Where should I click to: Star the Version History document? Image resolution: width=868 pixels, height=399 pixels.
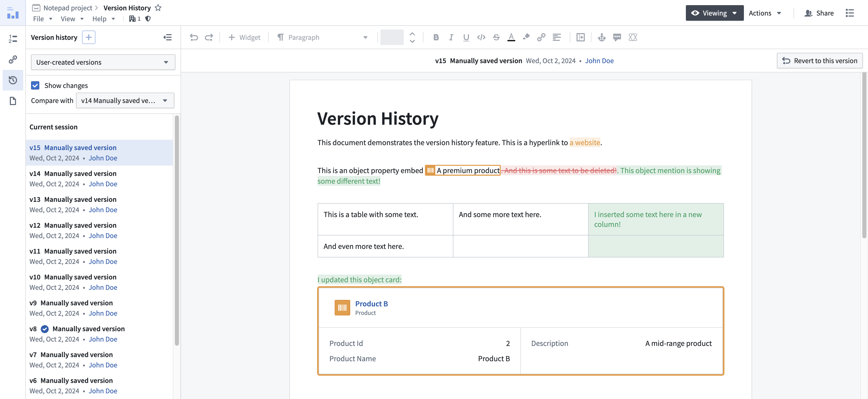[158, 8]
